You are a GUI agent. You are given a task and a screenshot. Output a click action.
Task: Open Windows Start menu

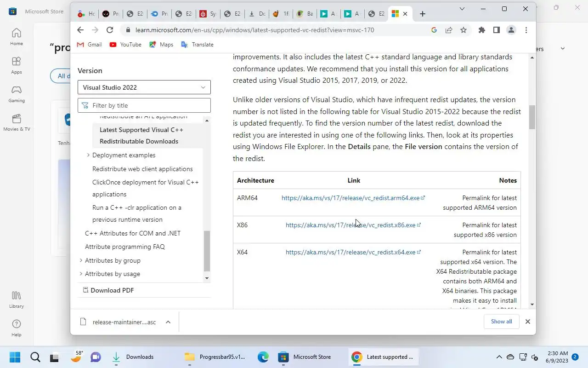(x=15, y=357)
